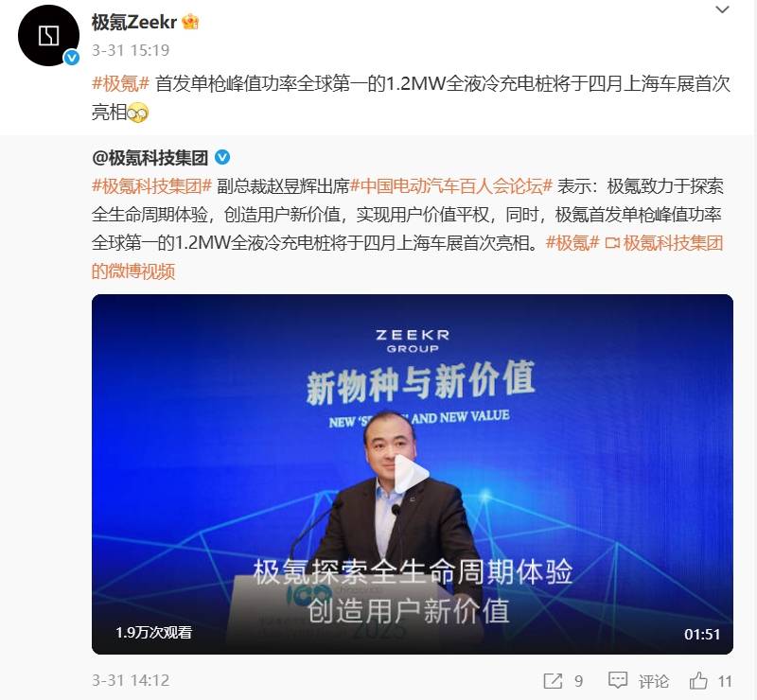Open the 极氪科技集团的微博视频 video link
This screenshot has width=757, height=700.
point(408,257)
